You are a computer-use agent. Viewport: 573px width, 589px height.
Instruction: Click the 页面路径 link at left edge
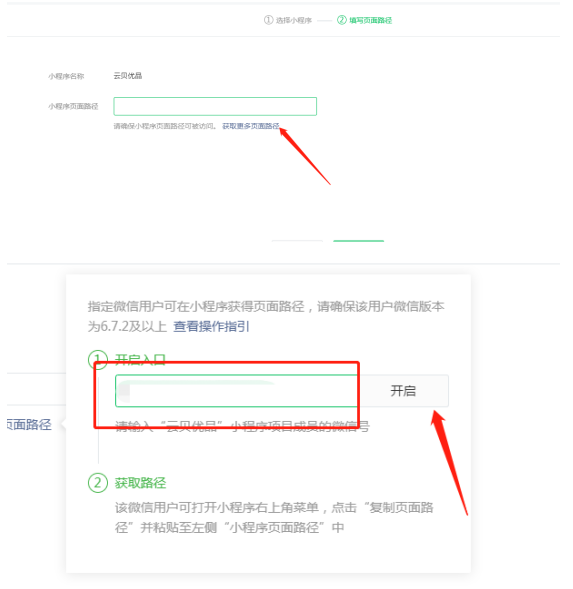tap(29, 425)
